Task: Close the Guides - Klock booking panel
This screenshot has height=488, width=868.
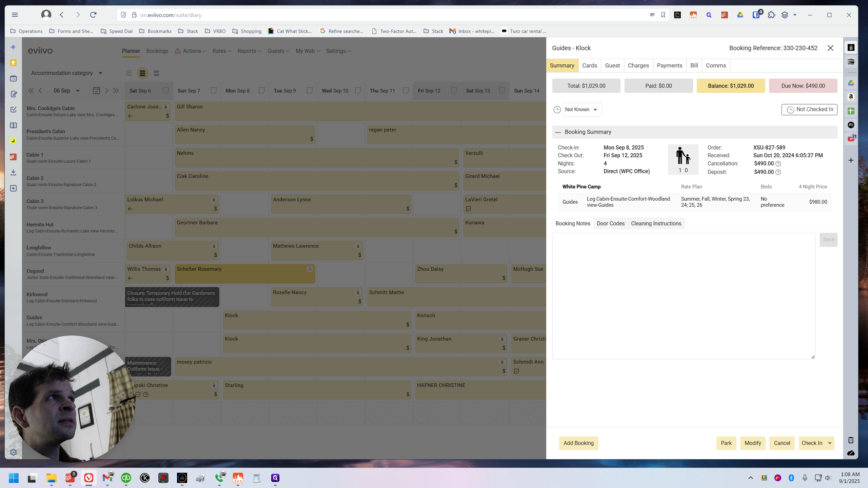Action: click(x=830, y=48)
